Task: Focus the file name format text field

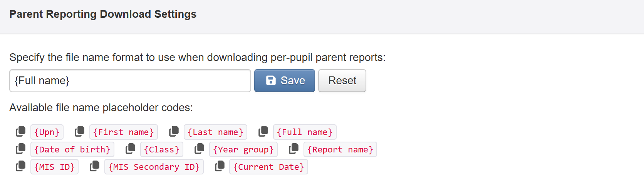Action: click(130, 81)
